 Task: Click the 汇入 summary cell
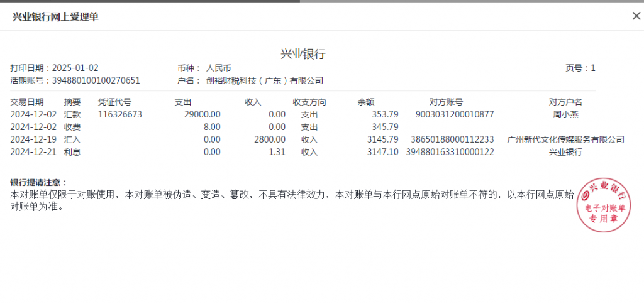tap(72, 139)
